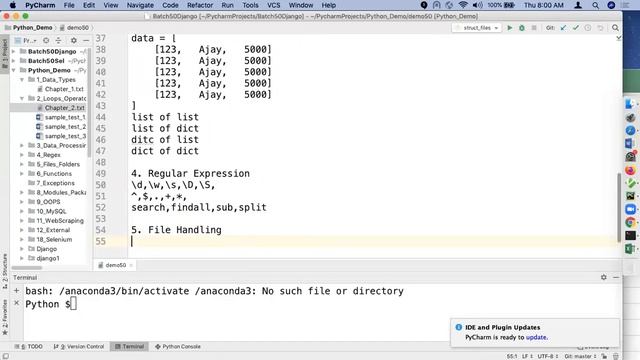
Task: Open Terminal app from the Dock
Action: 631,236
